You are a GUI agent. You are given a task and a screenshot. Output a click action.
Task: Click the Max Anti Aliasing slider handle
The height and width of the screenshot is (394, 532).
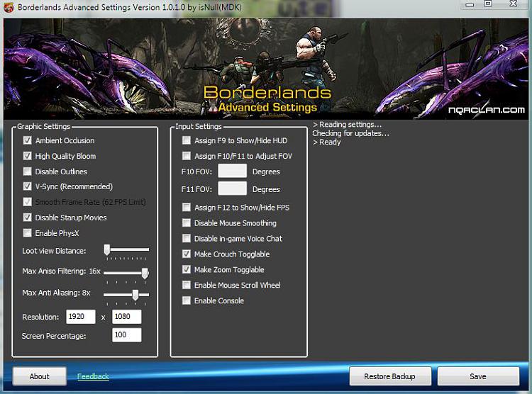(x=135, y=295)
